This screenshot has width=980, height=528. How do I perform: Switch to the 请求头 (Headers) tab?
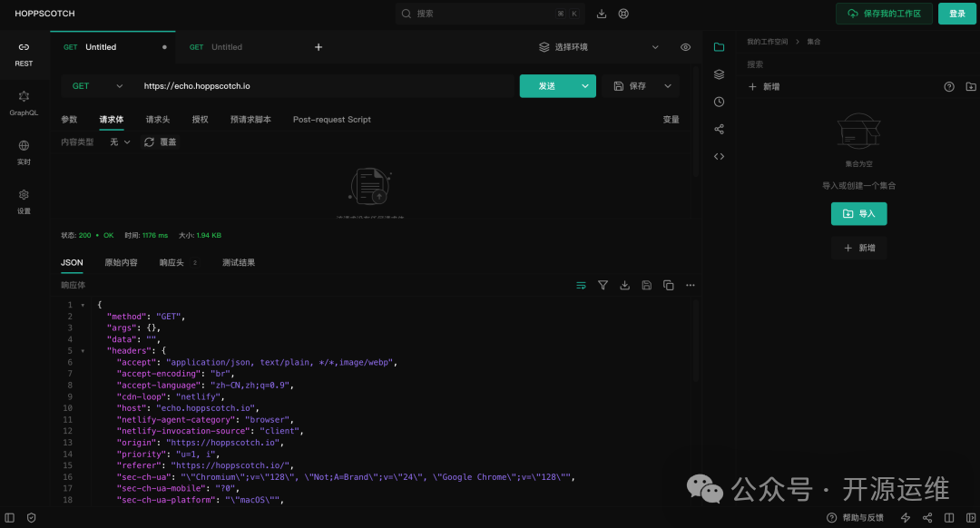pos(158,120)
